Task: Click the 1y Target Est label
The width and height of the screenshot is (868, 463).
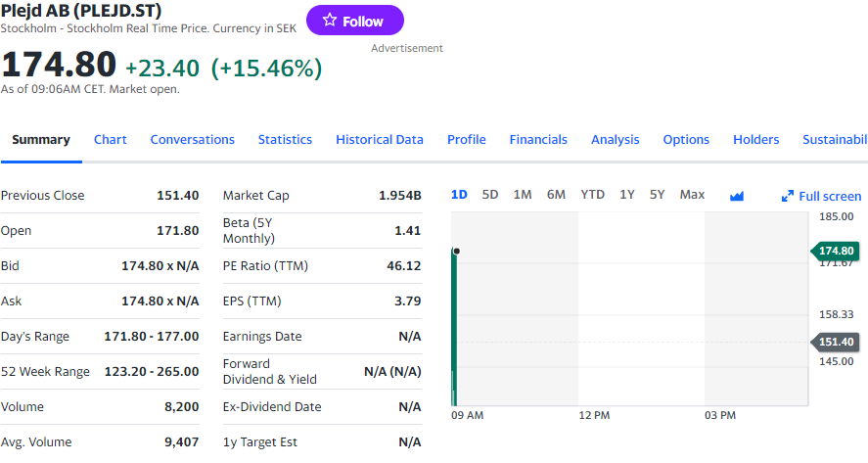Action: coord(259,442)
